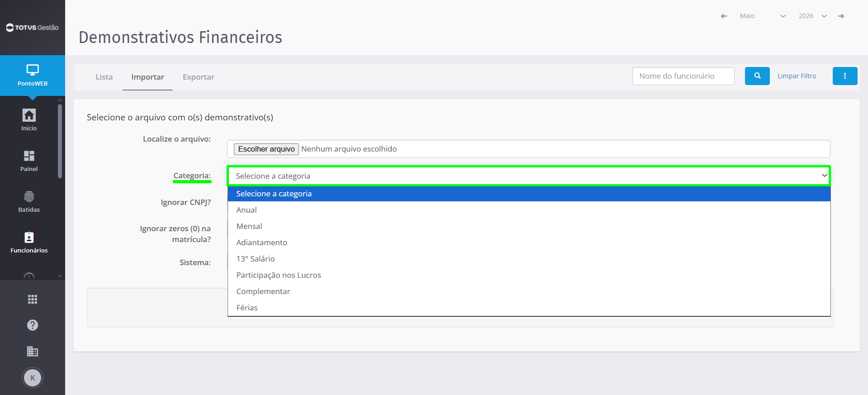
Task: Choose 'Selecione a categoria' option
Action: point(529,194)
